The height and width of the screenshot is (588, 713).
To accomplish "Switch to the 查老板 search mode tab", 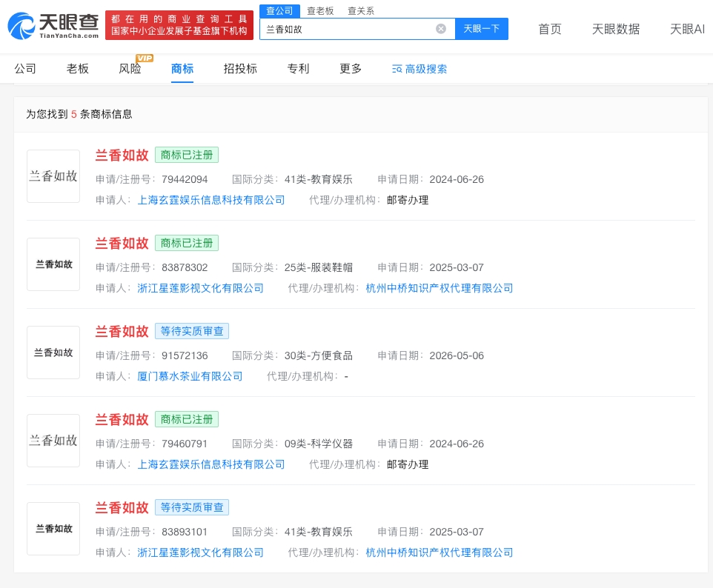I will 320,11.
